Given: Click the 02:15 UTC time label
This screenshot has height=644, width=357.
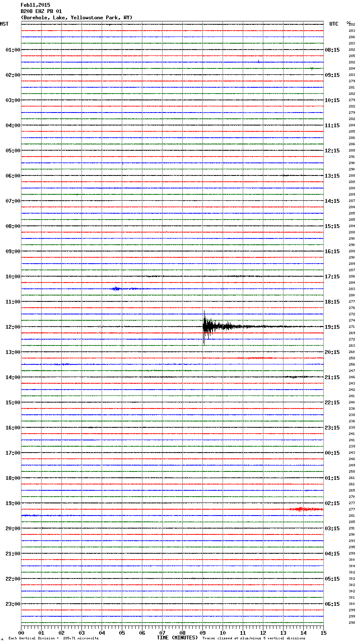Looking at the screenshot, I should point(332,503).
